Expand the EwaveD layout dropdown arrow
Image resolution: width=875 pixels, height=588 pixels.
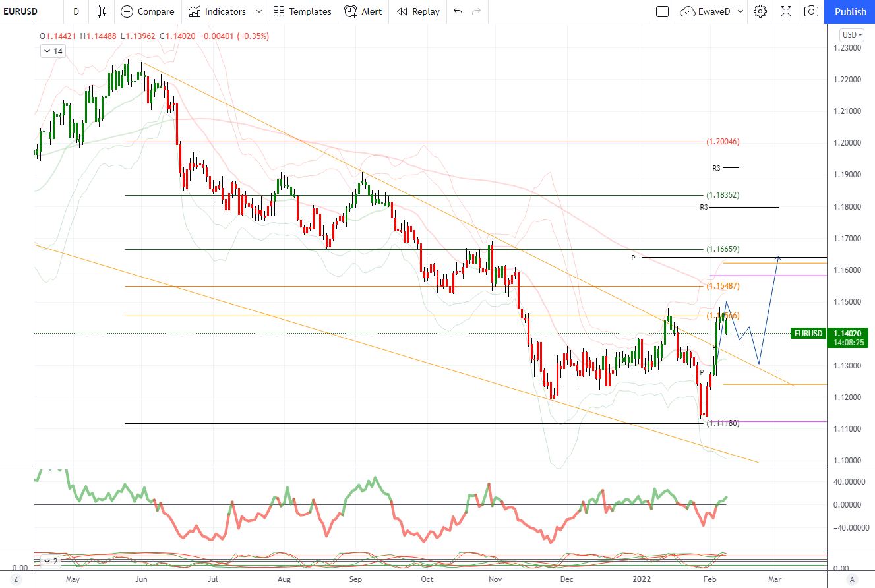tap(740, 11)
